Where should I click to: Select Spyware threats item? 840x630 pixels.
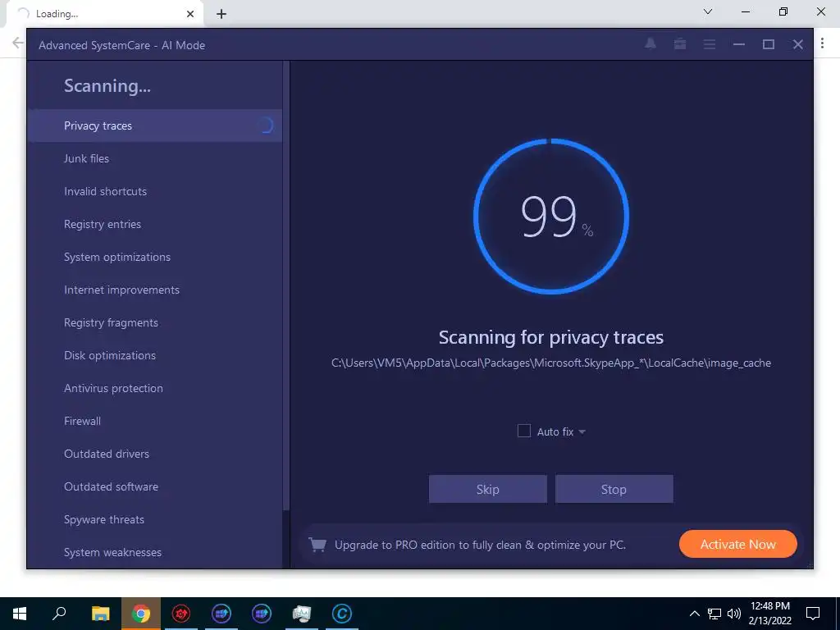click(154, 519)
